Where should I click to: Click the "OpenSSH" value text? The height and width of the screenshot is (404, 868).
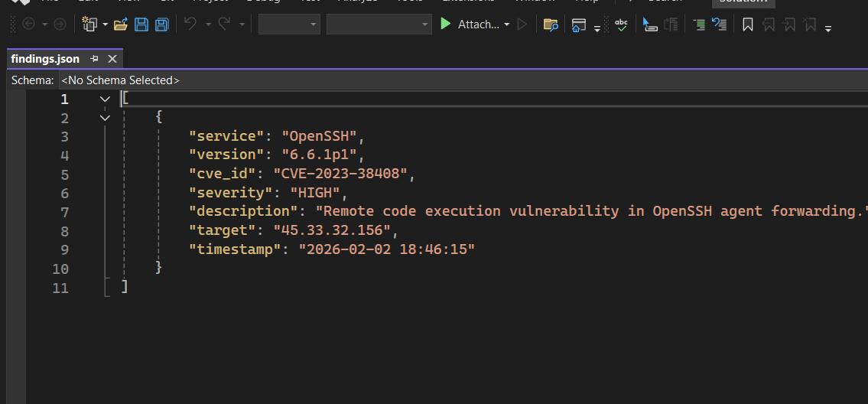pos(320,136)
